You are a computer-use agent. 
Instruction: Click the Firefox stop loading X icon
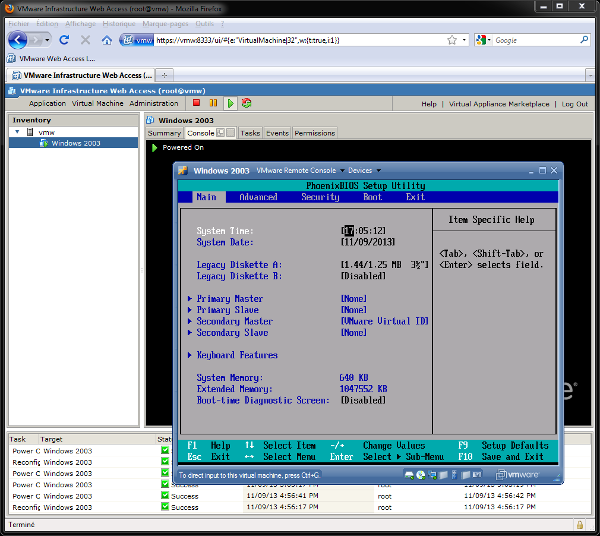click(86, 40)
